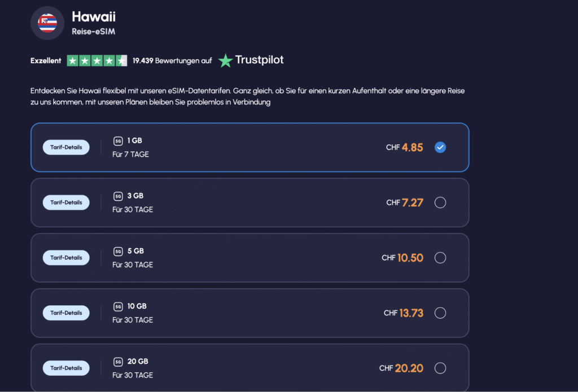Click the five-star rating graphic
The width and height of the screenshot is (578, 392).
point(97,60)
